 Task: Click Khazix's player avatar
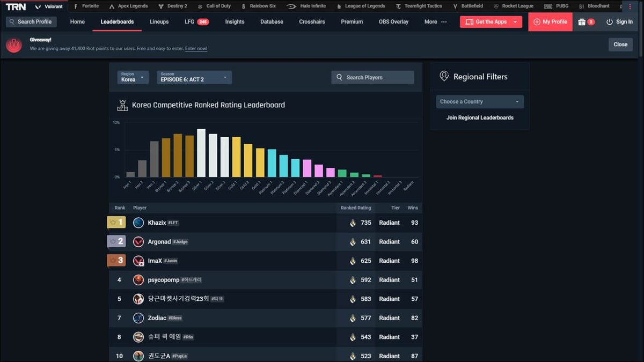pyautogui.click(x=138, y=223)
